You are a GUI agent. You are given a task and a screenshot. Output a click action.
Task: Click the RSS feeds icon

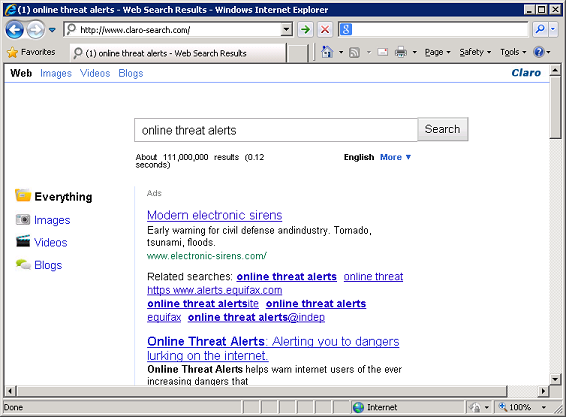(354, 52)
